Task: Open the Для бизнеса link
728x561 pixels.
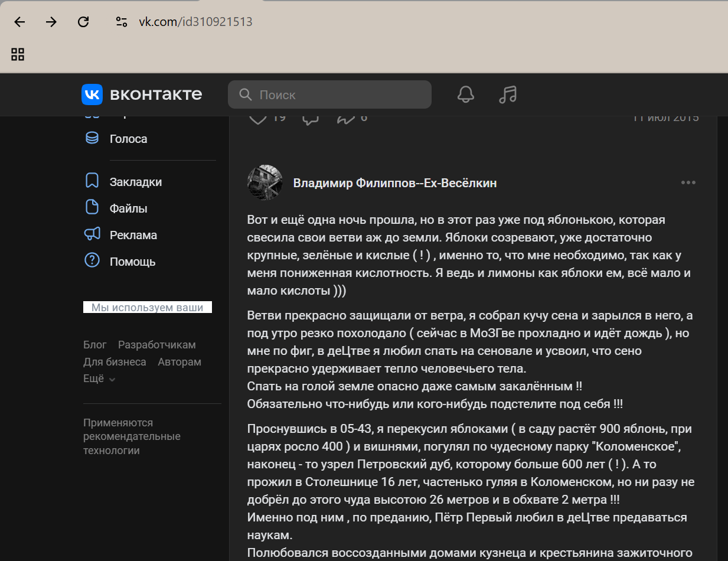Action: click(115, 362)
